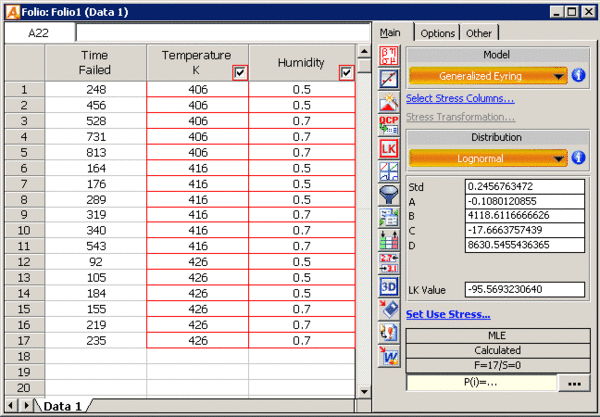Select the Data 1 sheet tab
600x417 pixels.
coord(62,406)
